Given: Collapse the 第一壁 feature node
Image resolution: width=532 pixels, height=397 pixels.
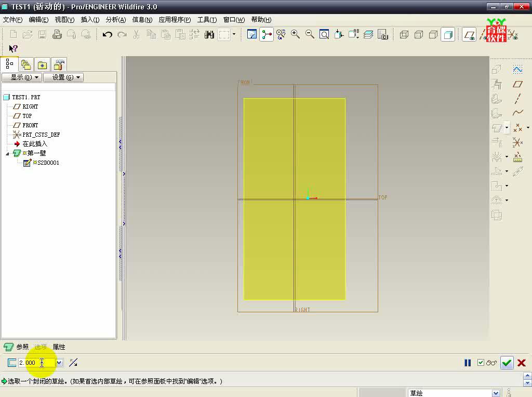Looking at the screenshot, I should [7, 154].
